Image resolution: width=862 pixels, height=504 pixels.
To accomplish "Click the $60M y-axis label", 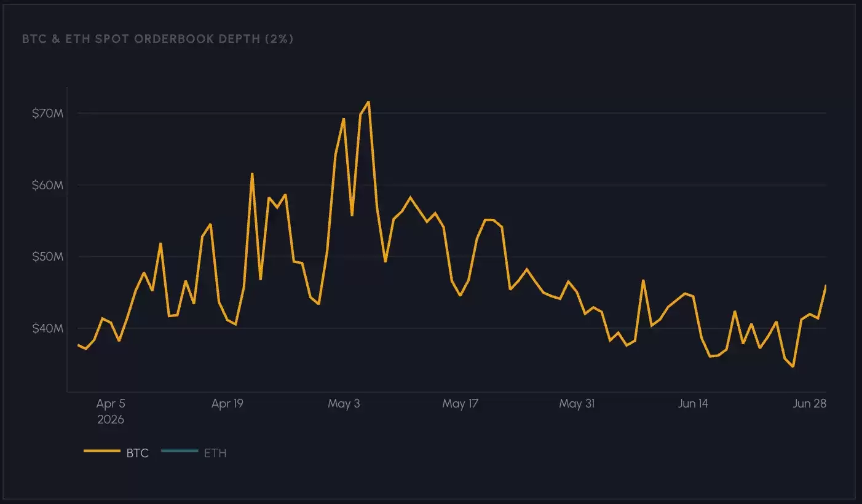I will [47, 185].
